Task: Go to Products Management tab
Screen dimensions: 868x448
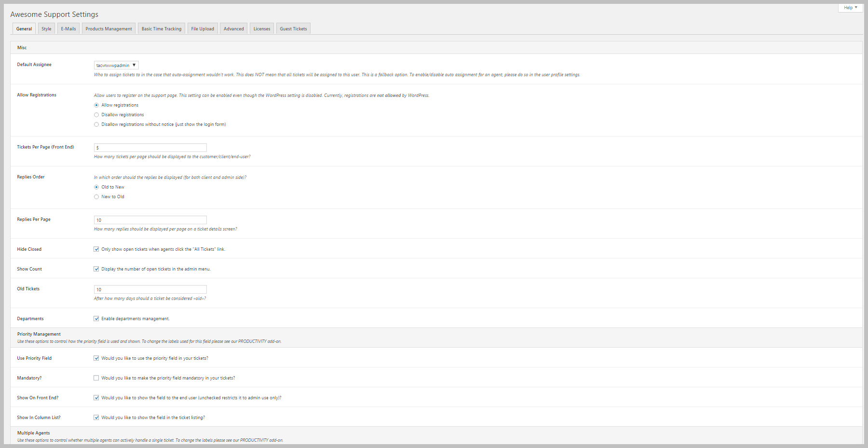Action: tap(108, 29)
